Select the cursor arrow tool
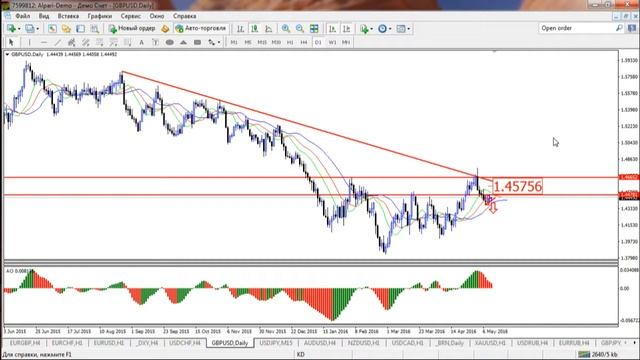This screenshot has width=640, height=360. pos(11,42)
